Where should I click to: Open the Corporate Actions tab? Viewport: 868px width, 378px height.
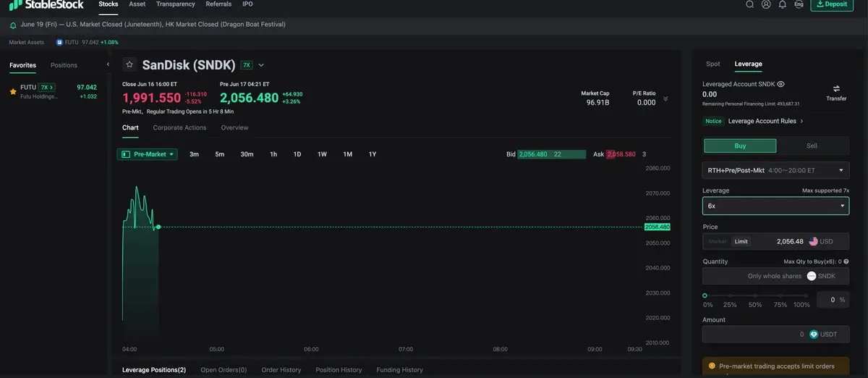(x=179, y=127)
